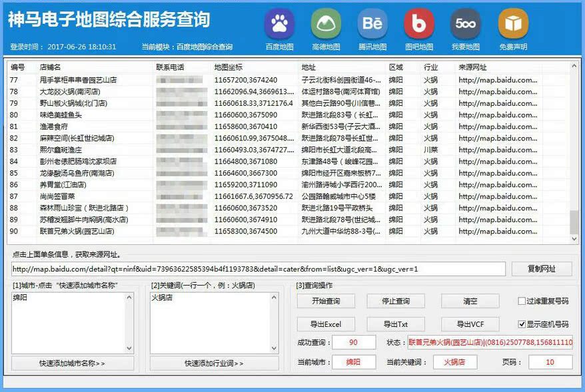Click address cell 公园路翰威城市中心5楼
The width and height of the screenshot is (585, 392).
click(338, 196)
